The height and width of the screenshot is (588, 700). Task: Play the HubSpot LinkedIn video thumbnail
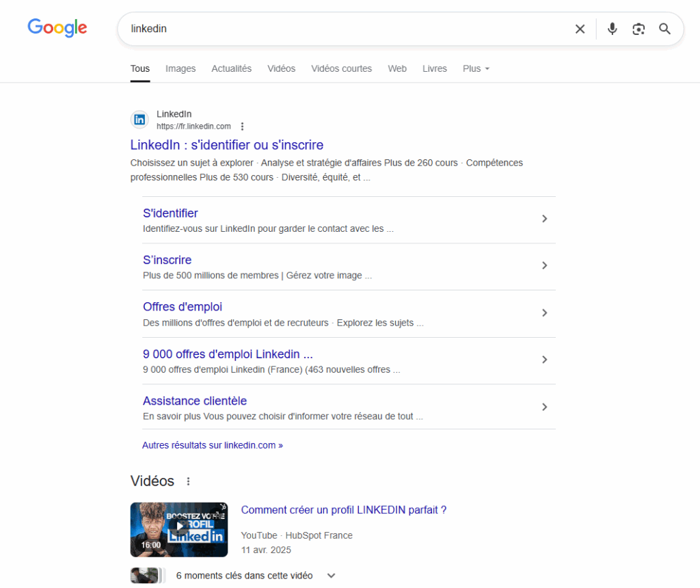coord(179,529)
